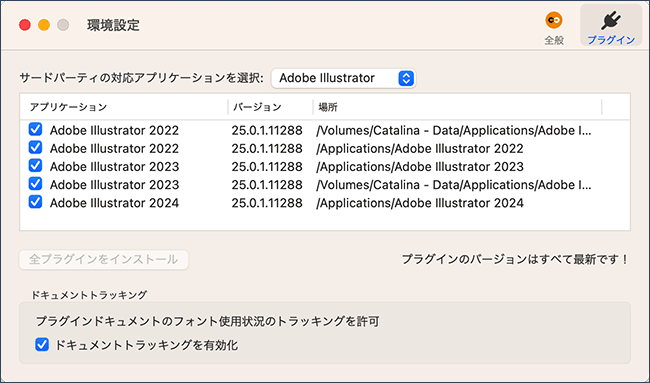This screenshot has height=383, width=650.
Task: Click the status text プラグインのバージョンはすべて最新です!
Action: tap(515, 259)
